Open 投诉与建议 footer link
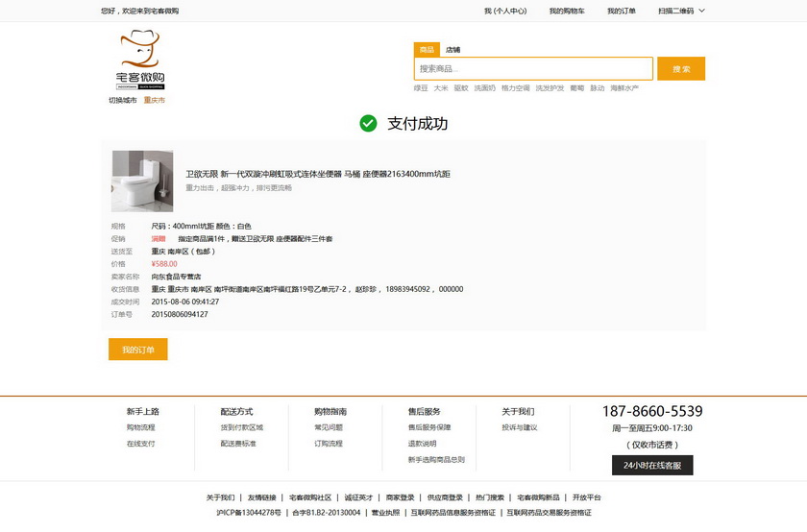This screenshot has height=532, width=807. (x=520, y=427)
